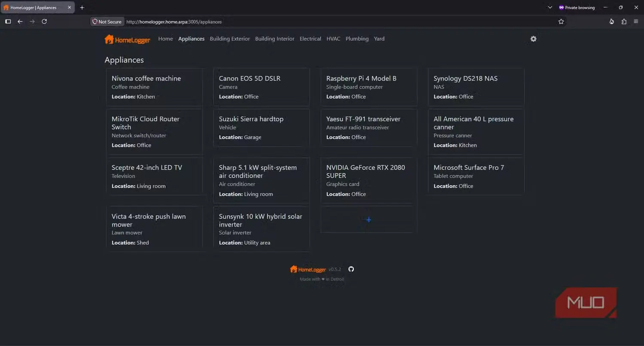Open the browser hamburger menu
The width and height of the screenshot is (644, 346).
(x=636, y=21)
